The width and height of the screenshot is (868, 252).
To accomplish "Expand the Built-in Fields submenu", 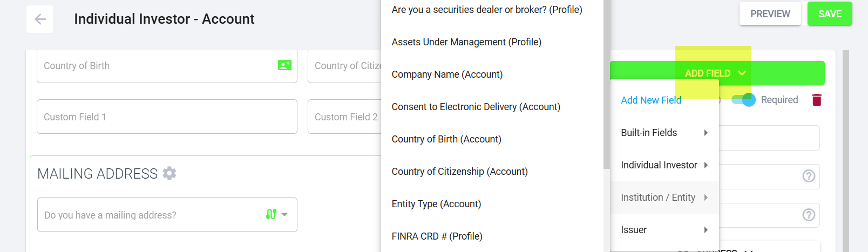I will [664, 133].
